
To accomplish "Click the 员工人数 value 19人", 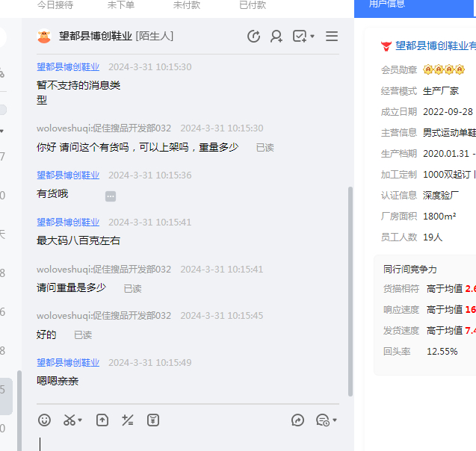I will tap(433, 237).
